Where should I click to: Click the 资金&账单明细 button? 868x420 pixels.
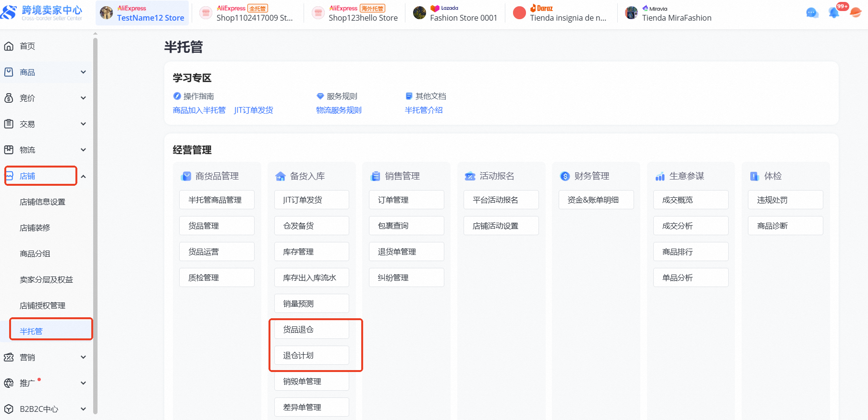click(596, 200)
